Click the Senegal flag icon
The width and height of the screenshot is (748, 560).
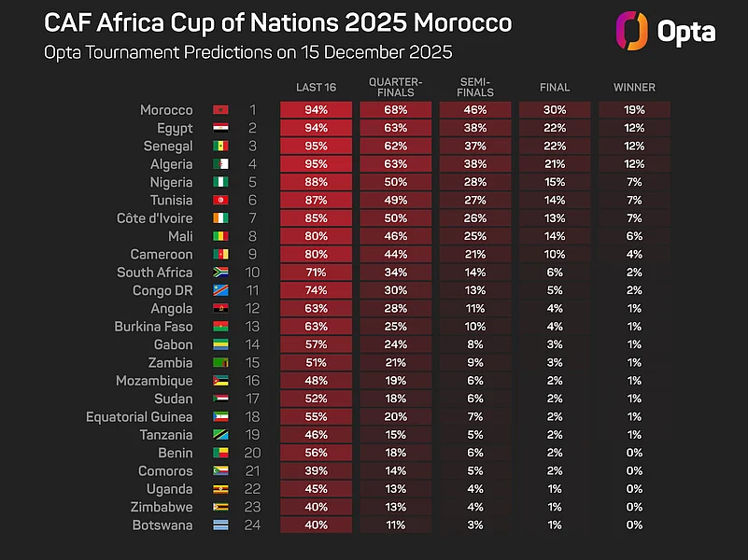click(221, 147)
